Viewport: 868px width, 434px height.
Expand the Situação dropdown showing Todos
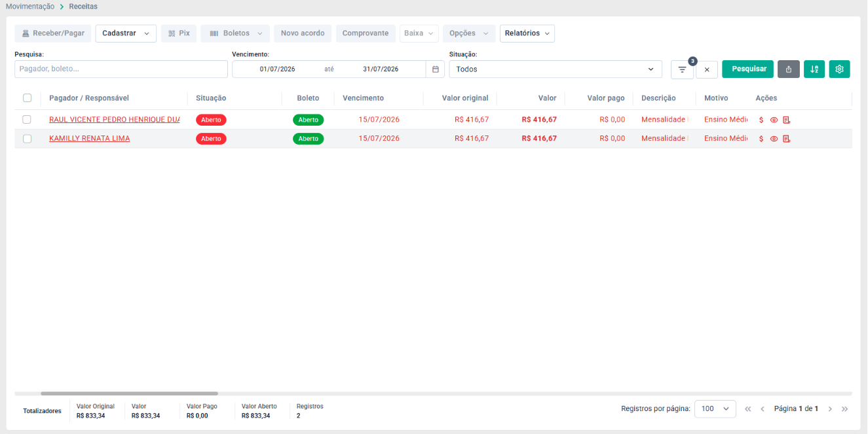556,69
